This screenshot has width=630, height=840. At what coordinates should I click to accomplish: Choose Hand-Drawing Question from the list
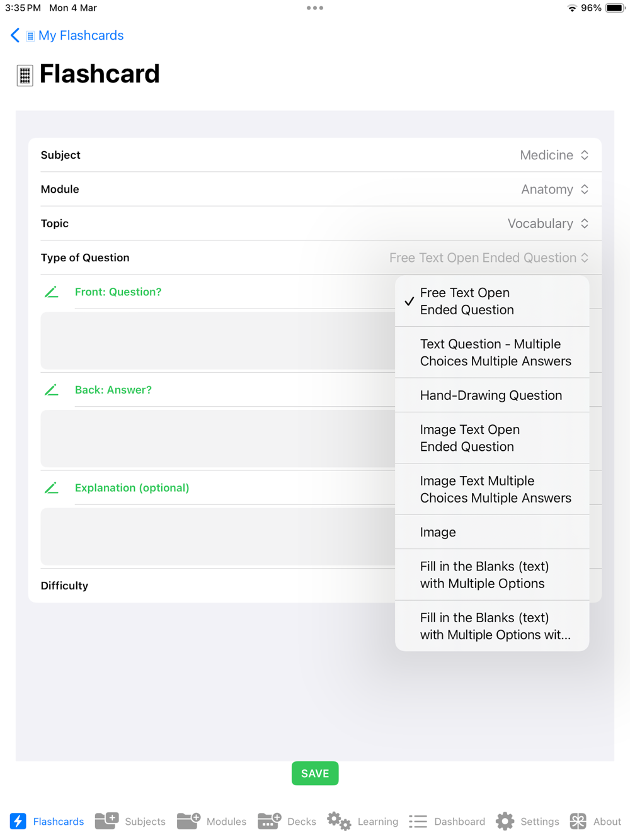tap(492, 395)
